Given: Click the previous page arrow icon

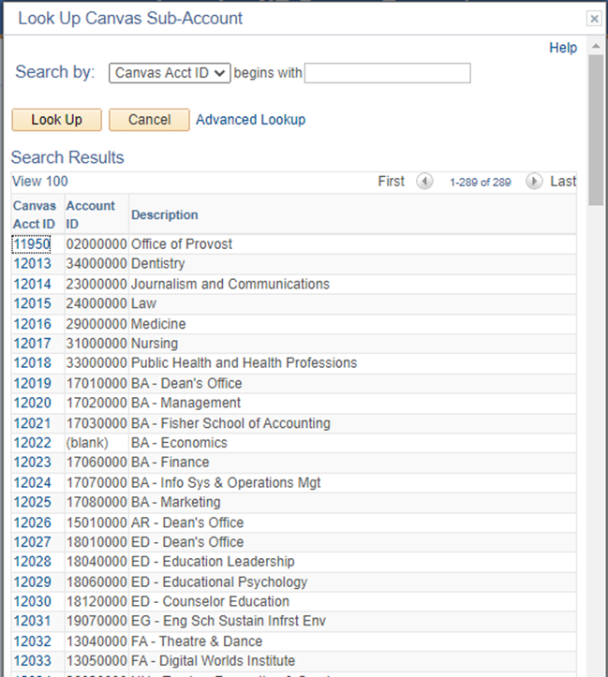Looking at the screenshot, I should click(424, 182).
